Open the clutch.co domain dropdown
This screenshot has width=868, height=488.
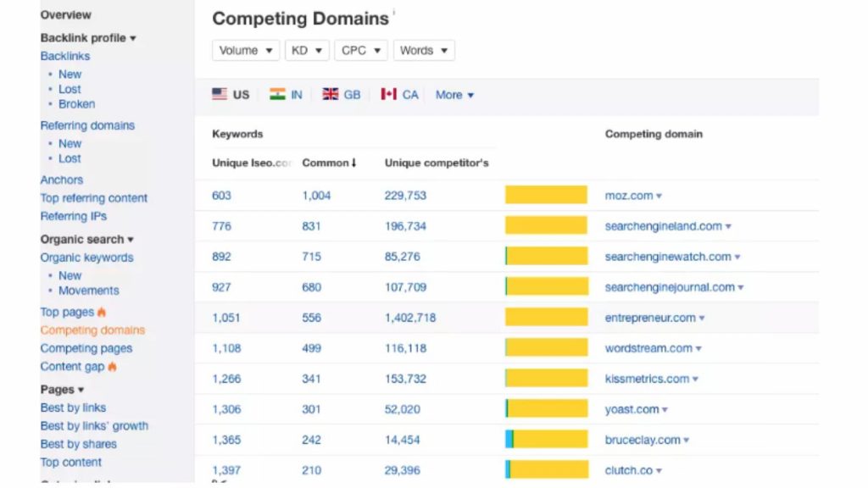(x=659, y=471)
